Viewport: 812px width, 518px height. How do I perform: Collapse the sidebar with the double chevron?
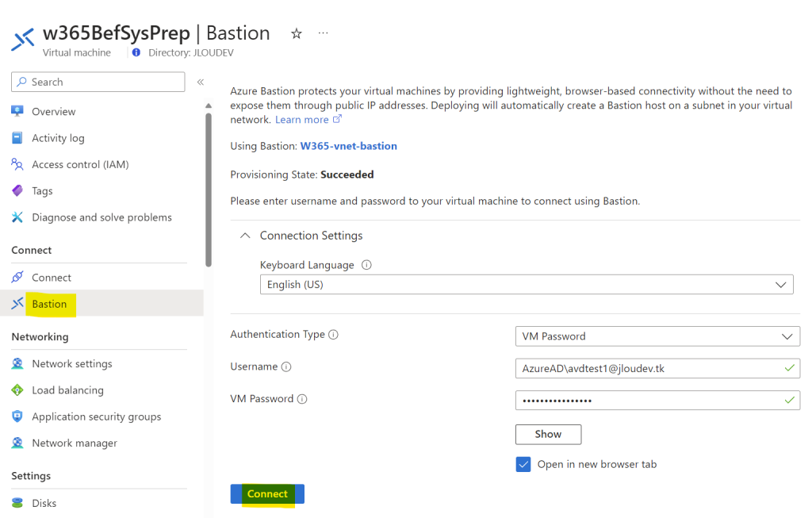tap(201, 82)
